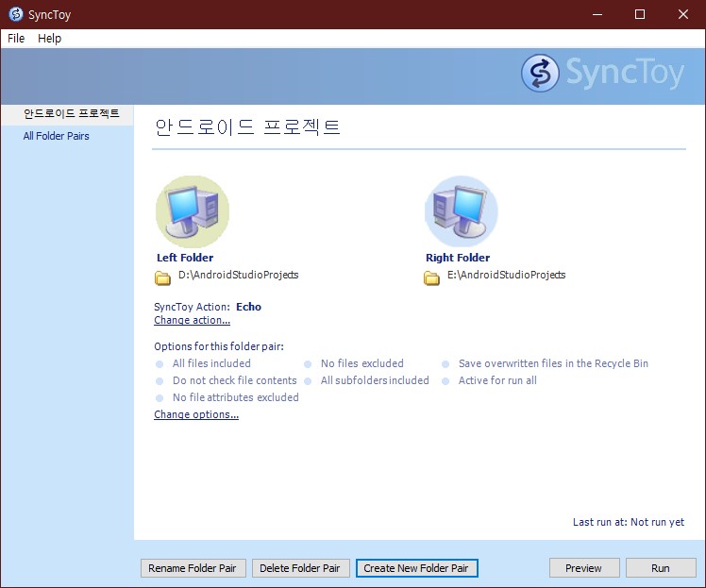Click the 안드로이드 프로젝트 page heading
The image size is (706, 588).
pyautogui.click(x=247, y=127)
